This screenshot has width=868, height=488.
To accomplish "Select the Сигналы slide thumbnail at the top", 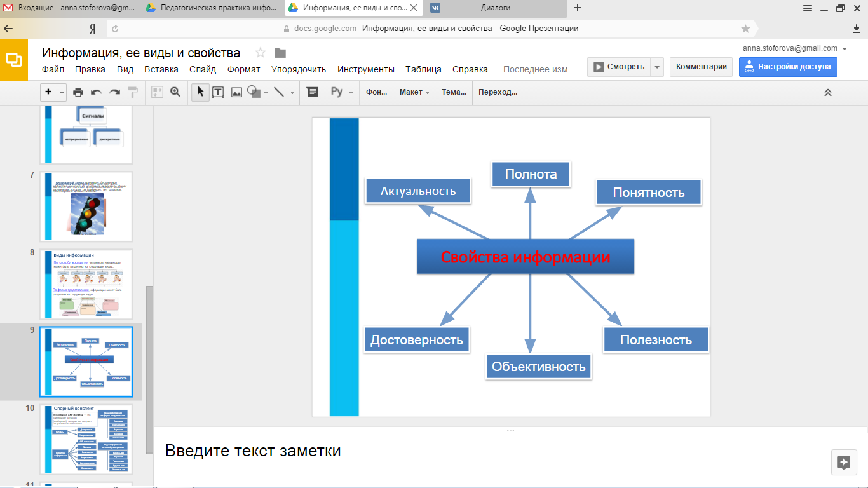I will coord(86,135).
